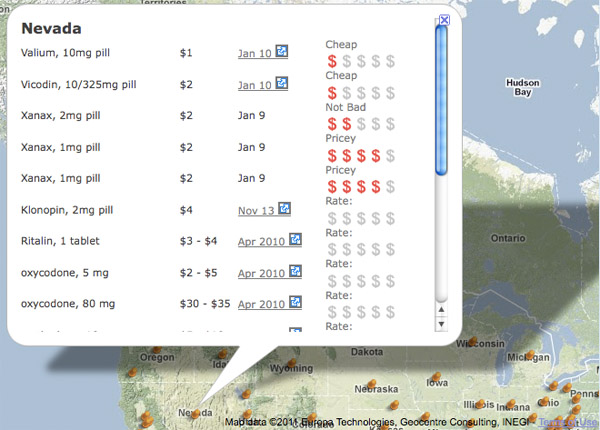
Task: Open the Jan 10 link for Vicodin
Action: pos(254,85)
